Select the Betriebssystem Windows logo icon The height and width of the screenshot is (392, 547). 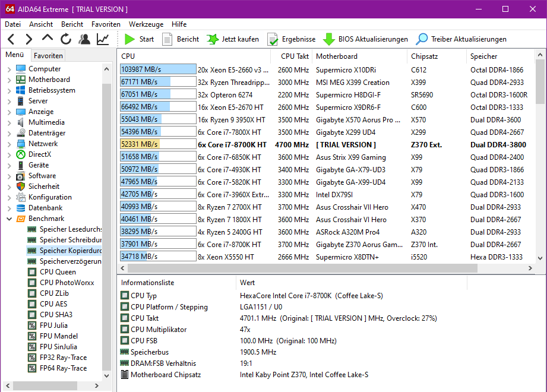[x=21, y=90]
